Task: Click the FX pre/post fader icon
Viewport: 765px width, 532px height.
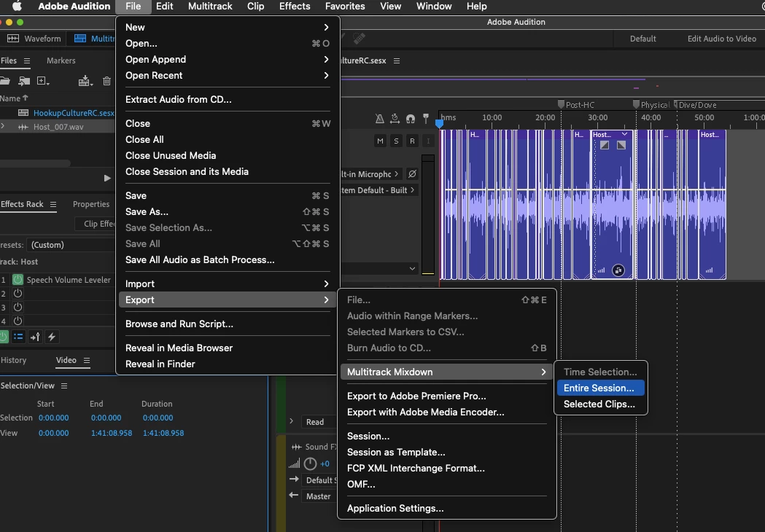Action: pyautogui.click(x=35, y=337)
